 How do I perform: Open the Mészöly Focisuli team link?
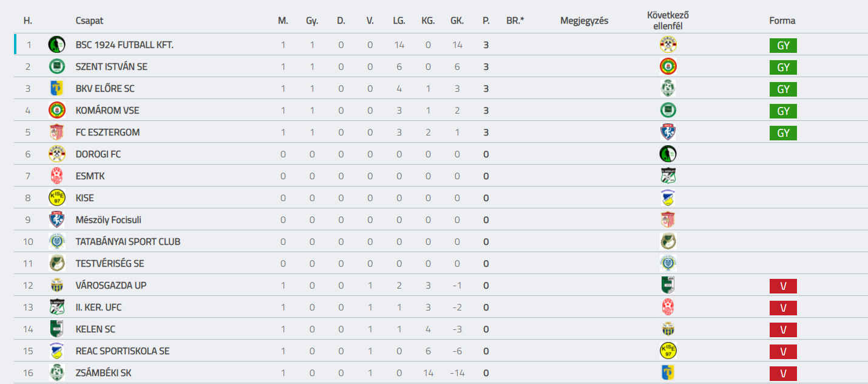(109, 220)
